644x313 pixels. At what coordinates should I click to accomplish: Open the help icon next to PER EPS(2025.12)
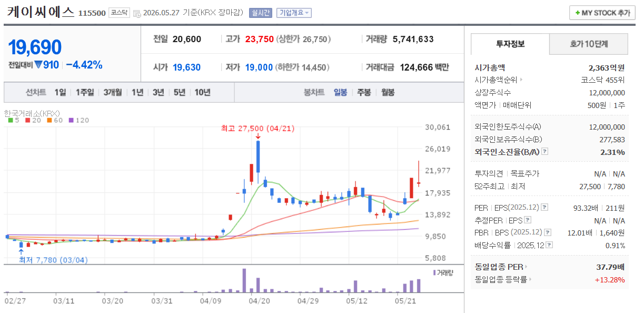(544, 208)
